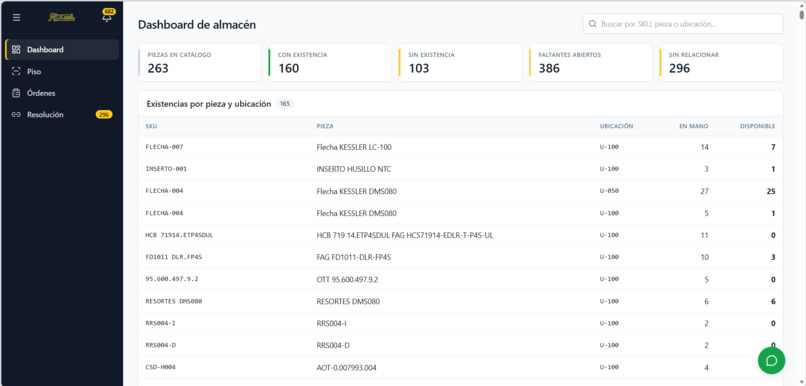Click piece HCB 719 14.ETP4SDUL FAG

405,235
